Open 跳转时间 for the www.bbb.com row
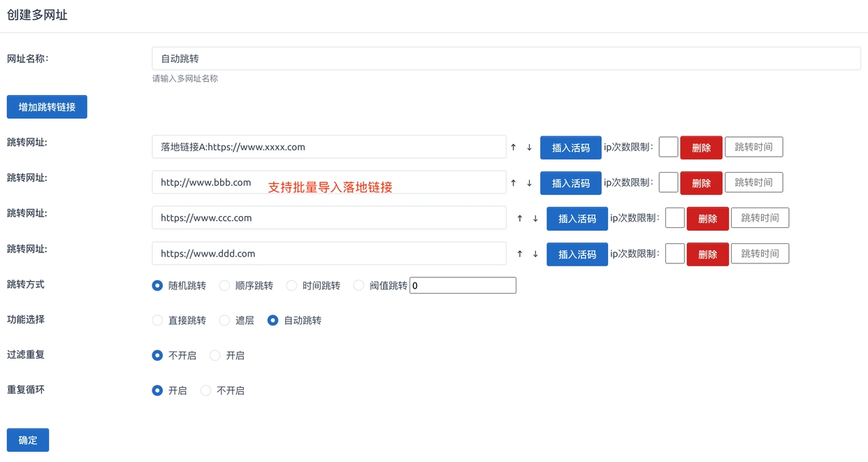868x462 pixels. (x=753, y=182)
